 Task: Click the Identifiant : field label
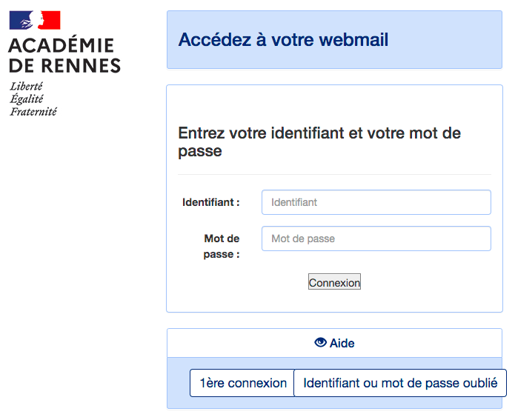coord(211,202)
